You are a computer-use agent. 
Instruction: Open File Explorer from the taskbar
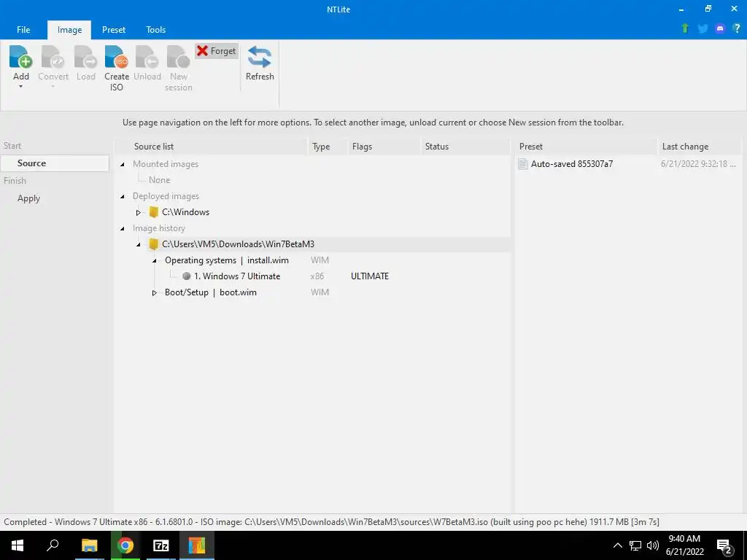[89, 545]
